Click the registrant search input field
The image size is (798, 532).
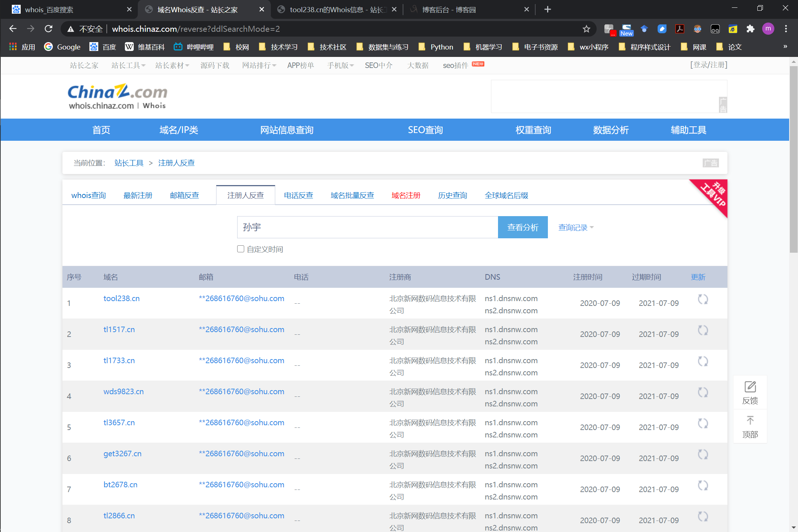[367, 227]
